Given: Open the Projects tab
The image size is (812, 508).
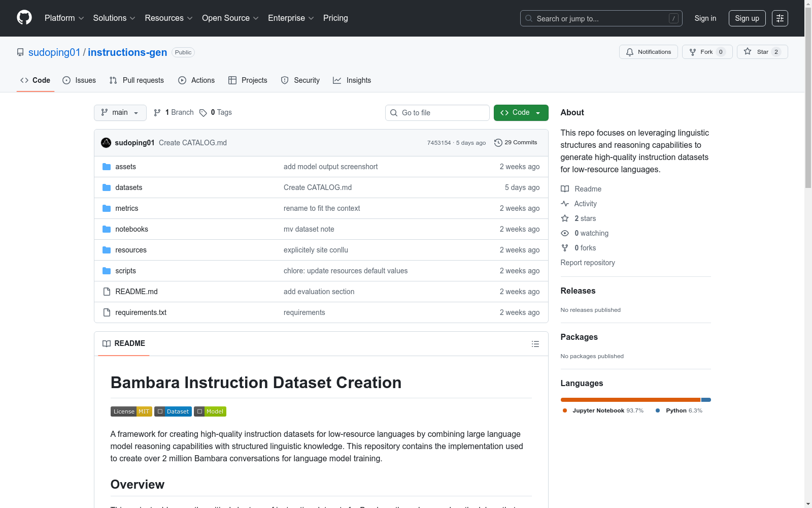Looking at the screenshot, I should [x=248, y=80].
